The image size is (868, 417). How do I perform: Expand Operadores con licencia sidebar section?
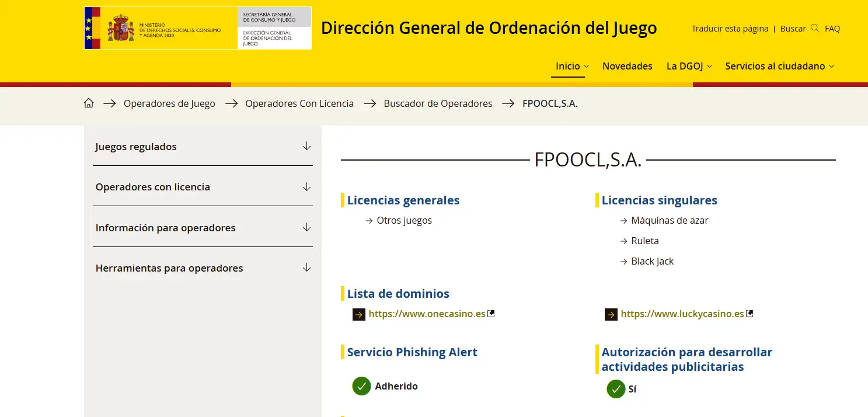pyautogui.click(x=203, y=187)
